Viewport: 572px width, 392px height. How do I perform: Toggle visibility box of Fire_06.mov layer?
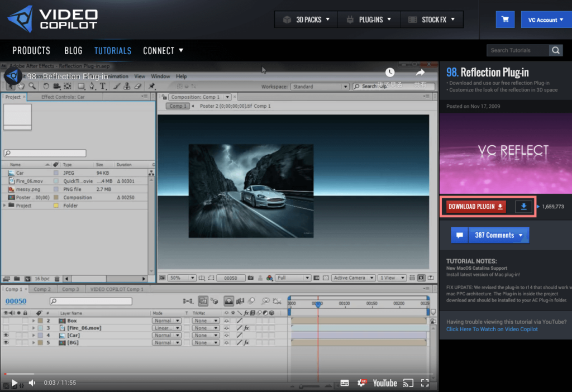tap(6, 328)
